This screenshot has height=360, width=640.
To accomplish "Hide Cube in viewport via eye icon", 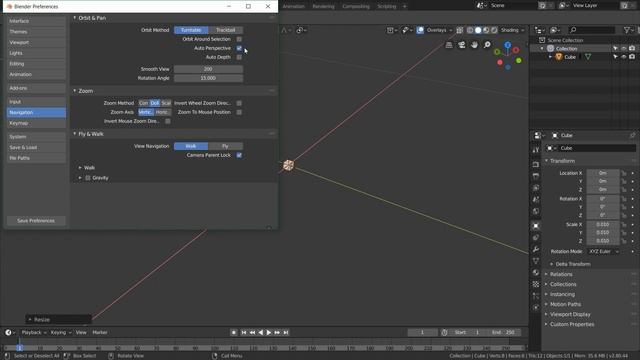I will tap(623, 57).
